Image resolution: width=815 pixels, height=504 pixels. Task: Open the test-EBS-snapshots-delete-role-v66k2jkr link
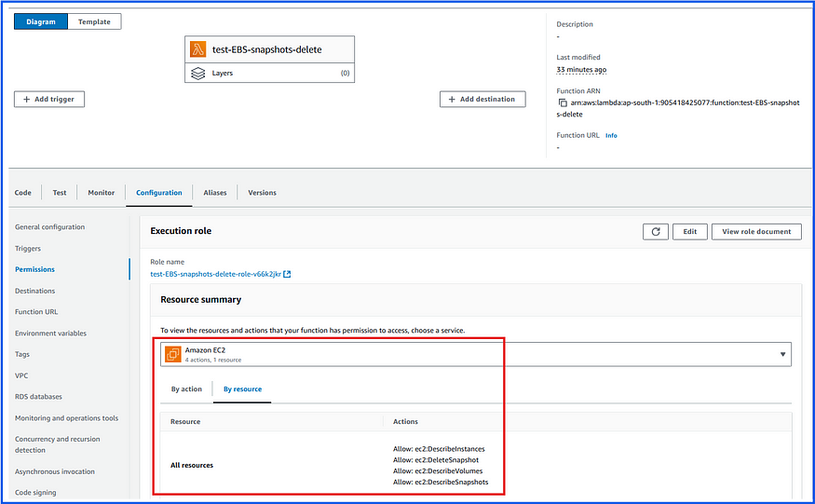(216, 274)
